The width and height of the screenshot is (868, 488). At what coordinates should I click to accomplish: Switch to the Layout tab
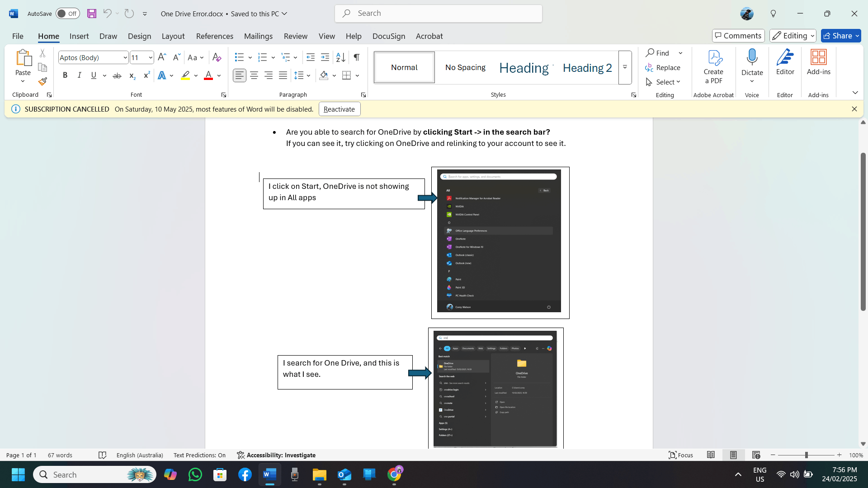click(x=173, y=36)
